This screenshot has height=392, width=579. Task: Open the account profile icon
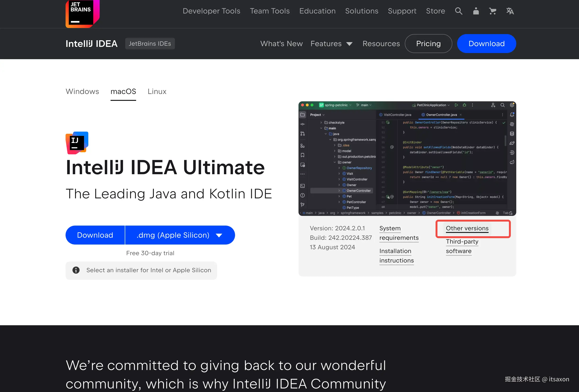(476, 11)
